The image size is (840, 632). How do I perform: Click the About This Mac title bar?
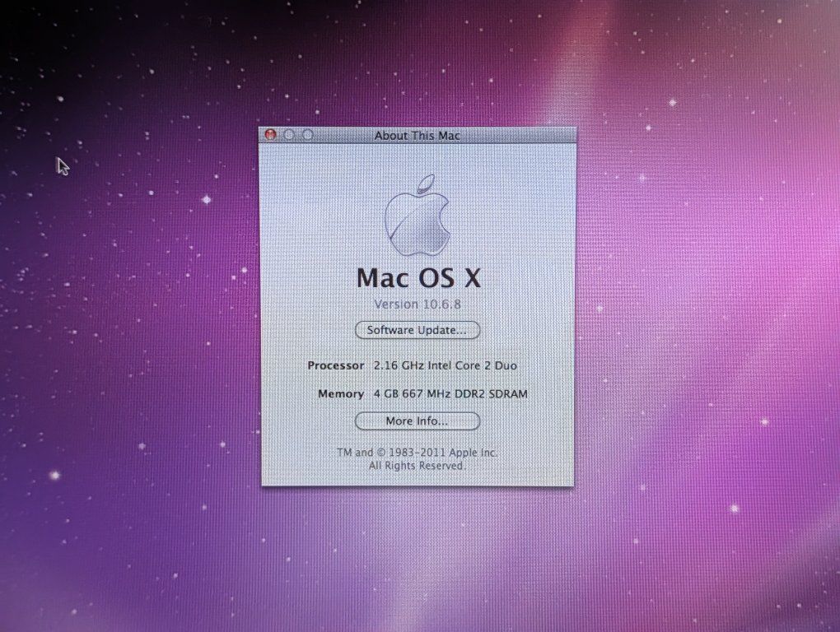[418, 136]
